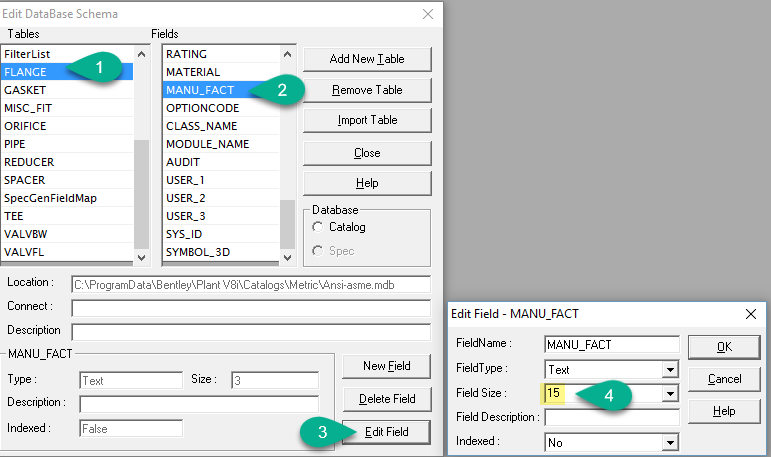Click Import Table button
Viewport: 771px width, 457px height.
tap(367, 120)
